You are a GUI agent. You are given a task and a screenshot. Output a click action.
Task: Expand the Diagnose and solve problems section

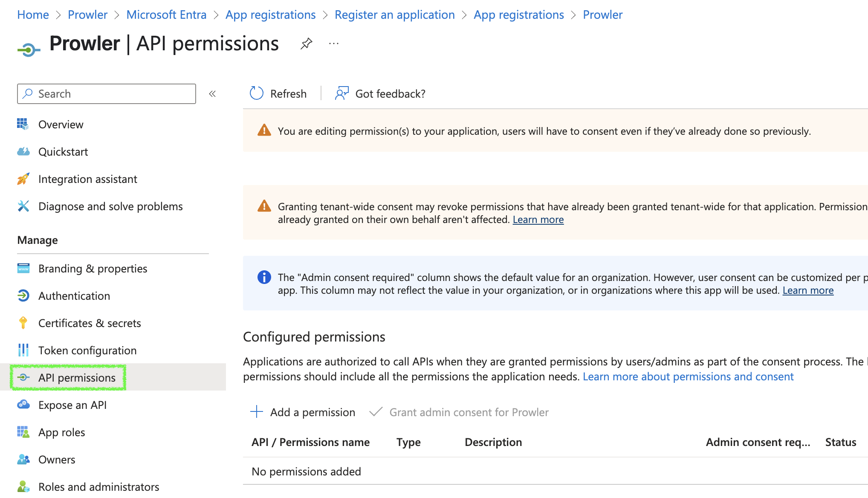point(110,206)
